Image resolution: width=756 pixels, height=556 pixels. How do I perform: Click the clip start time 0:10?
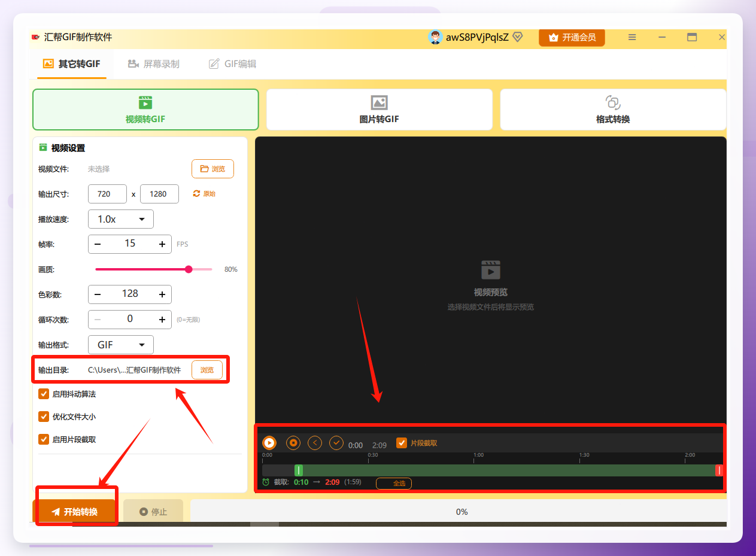pos(301,482)
